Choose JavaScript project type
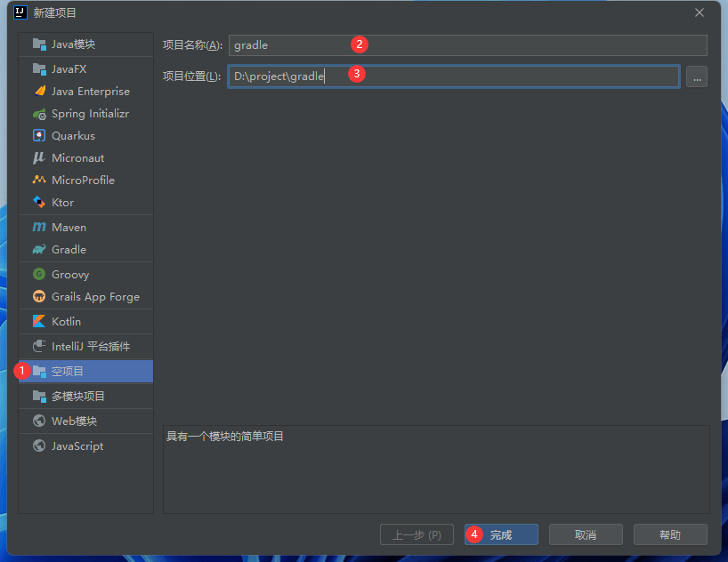The width and height of the screenshot is (728, 562). [86, 446]
